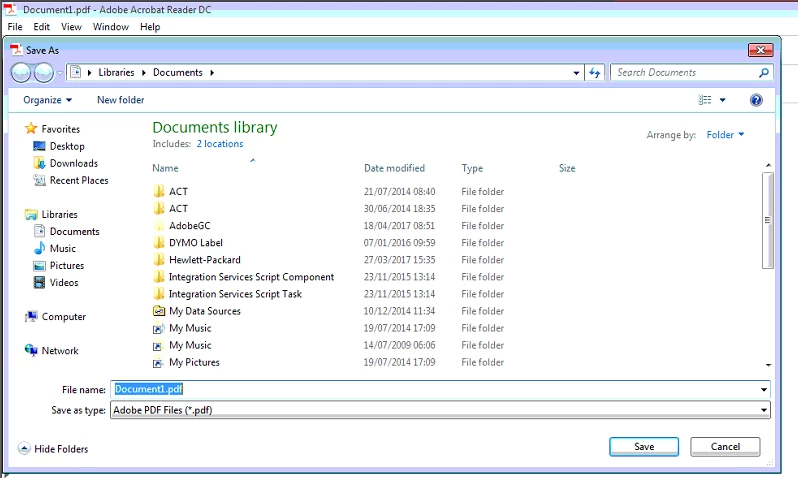Click the Acrobat icon in Save As title bar
Screen dimensions: 798x478
coord(16,49)
